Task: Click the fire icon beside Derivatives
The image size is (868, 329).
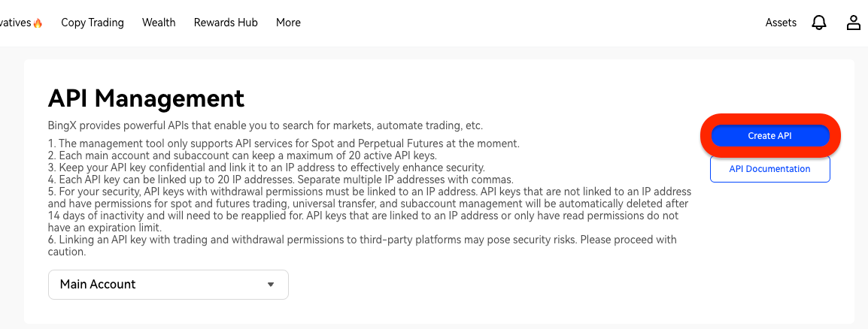Action: coord(38,23)
